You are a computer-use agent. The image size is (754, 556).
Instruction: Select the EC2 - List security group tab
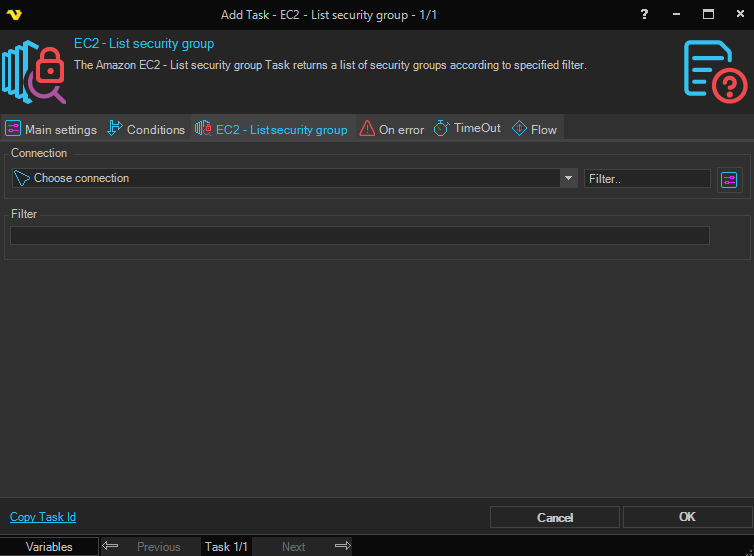(x=272, y=129)
